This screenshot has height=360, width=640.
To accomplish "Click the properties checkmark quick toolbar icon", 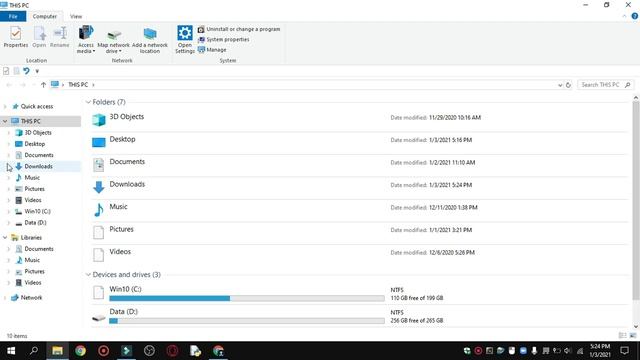I will coord(6,71).
